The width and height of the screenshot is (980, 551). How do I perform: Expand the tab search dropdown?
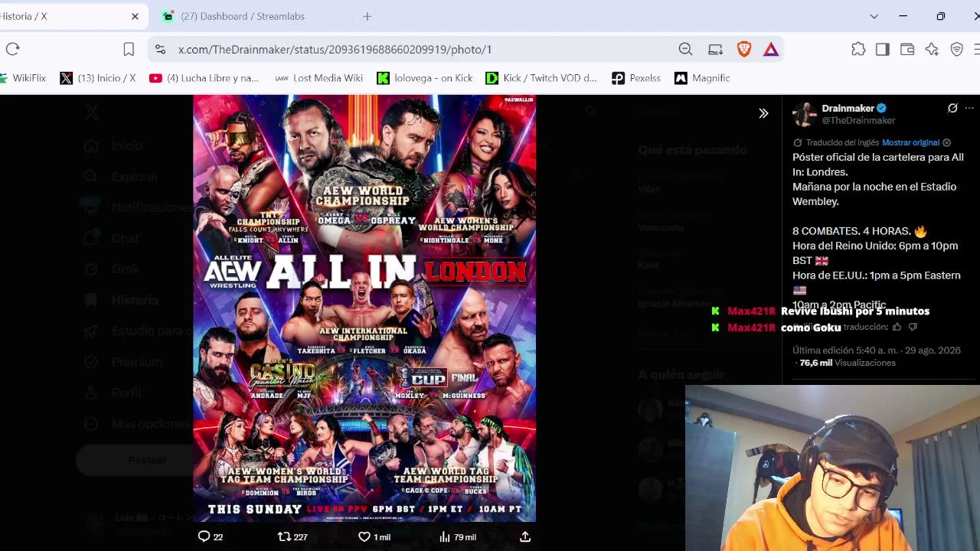point(874,16)
